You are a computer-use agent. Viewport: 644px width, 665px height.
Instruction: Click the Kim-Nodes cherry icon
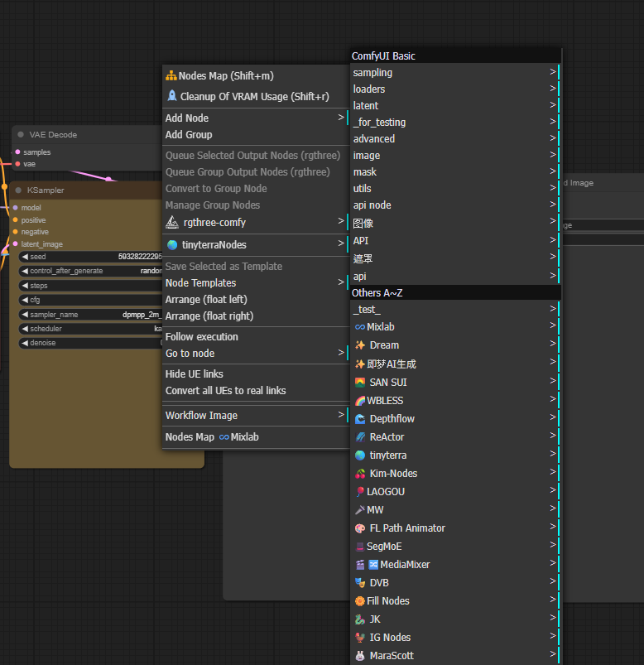click(359, 474)
